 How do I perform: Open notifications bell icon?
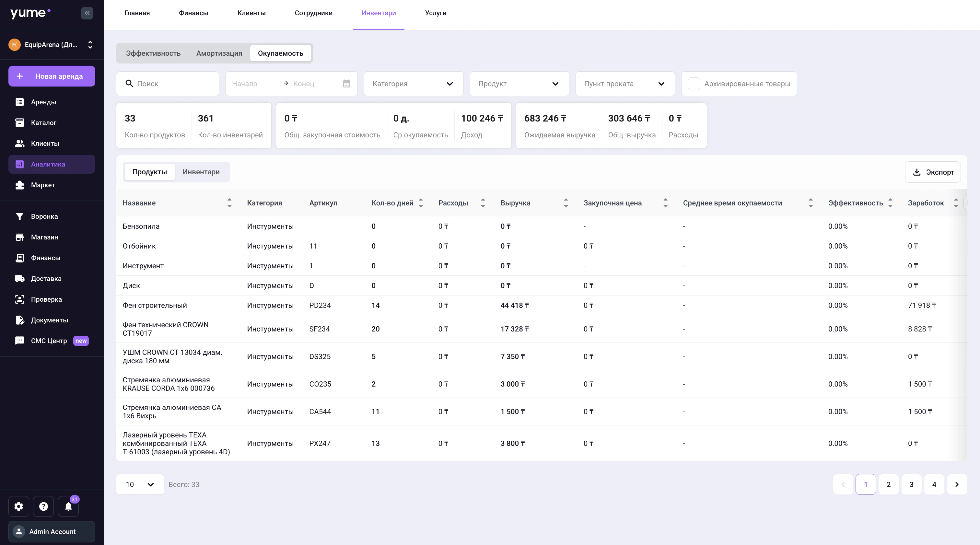[x=68, y=506]
